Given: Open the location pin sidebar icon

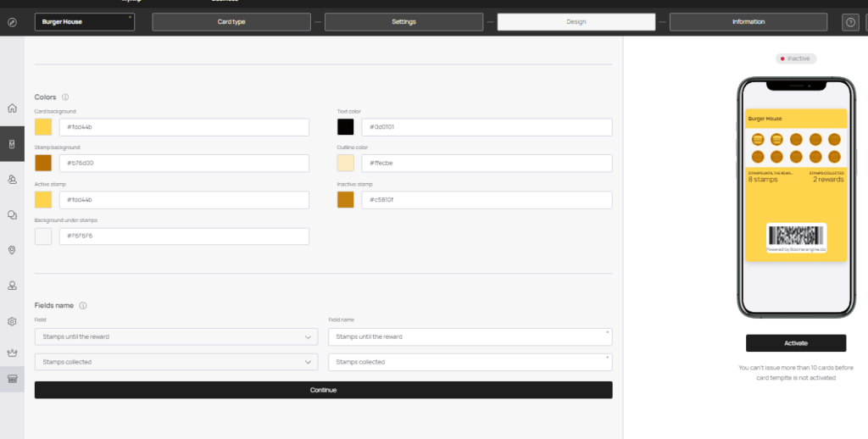Looking at the screenshot, I should pos(12,250).
